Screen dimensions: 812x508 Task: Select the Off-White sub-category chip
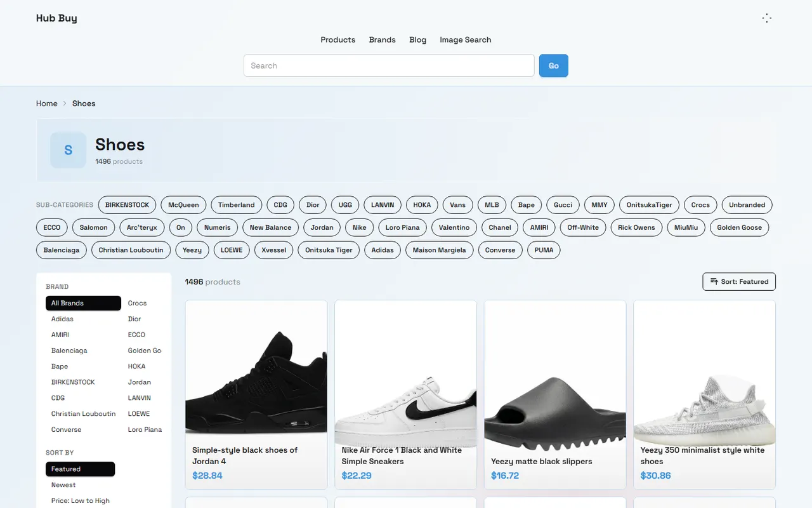pyautogui.click(x=583, y=227)
